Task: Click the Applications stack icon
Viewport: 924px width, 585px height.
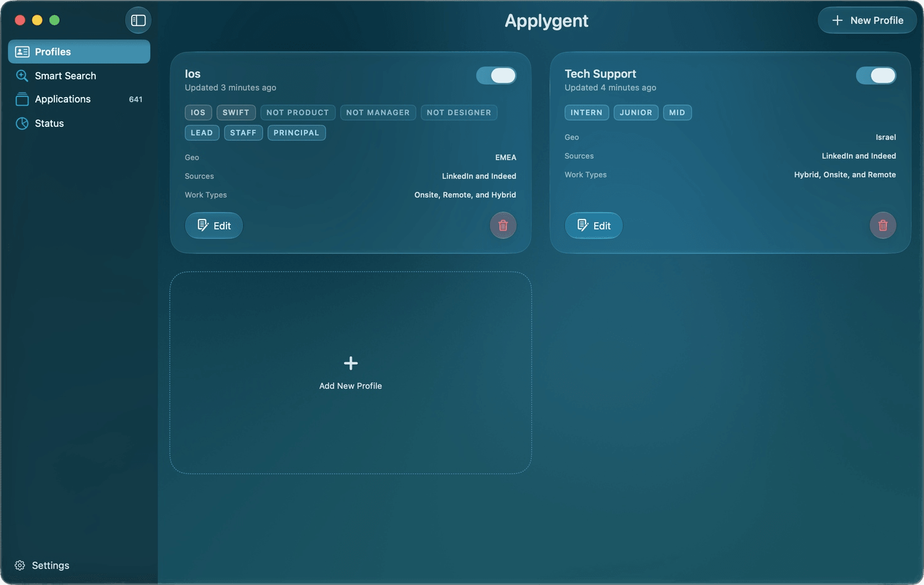Action: click(x=22, y=99)
